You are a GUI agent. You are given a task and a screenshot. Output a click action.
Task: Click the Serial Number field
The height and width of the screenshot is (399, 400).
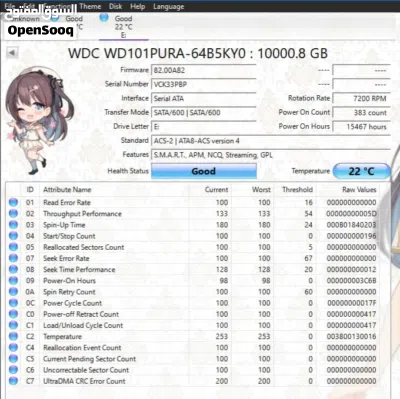click(204, 84)
